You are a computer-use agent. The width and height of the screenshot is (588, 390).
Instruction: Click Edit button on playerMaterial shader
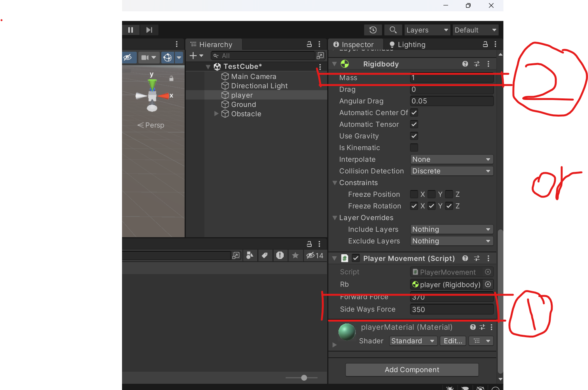point(452,341)
